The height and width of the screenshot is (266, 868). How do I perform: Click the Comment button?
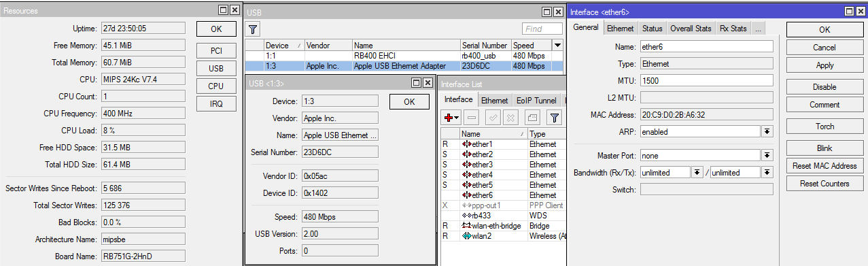click(824, 105)
